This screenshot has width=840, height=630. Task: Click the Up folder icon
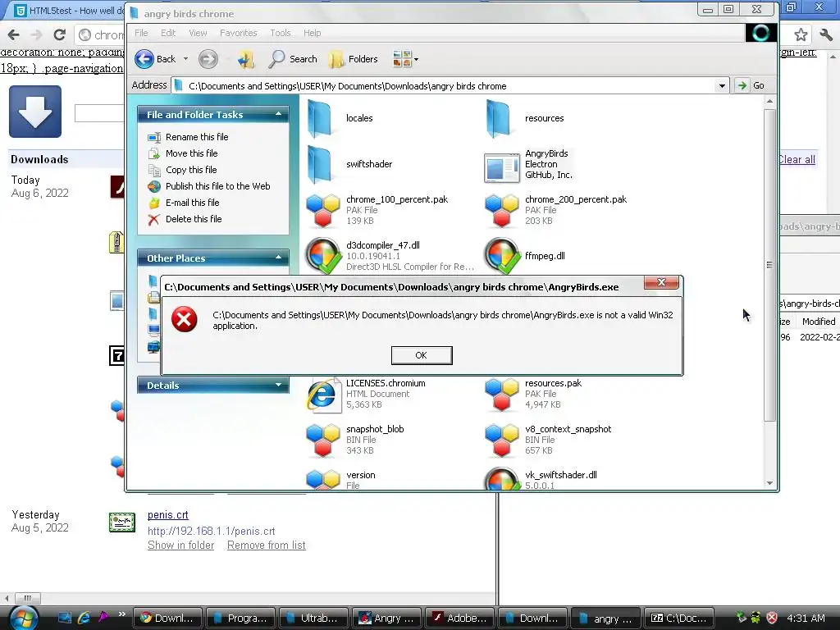tap(246, 59)
